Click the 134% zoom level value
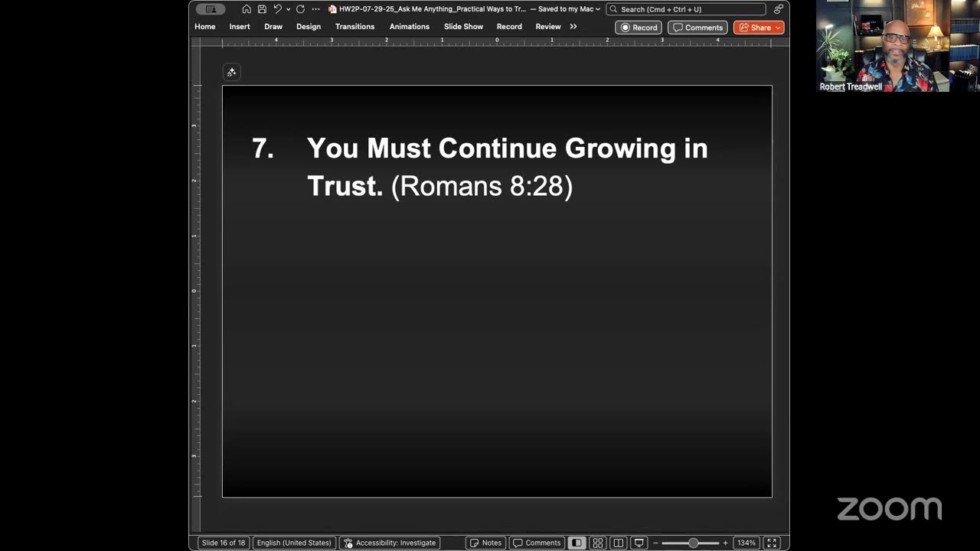Image resolution: width=980 pixels, height=551 pixels. tap(746, 543)
